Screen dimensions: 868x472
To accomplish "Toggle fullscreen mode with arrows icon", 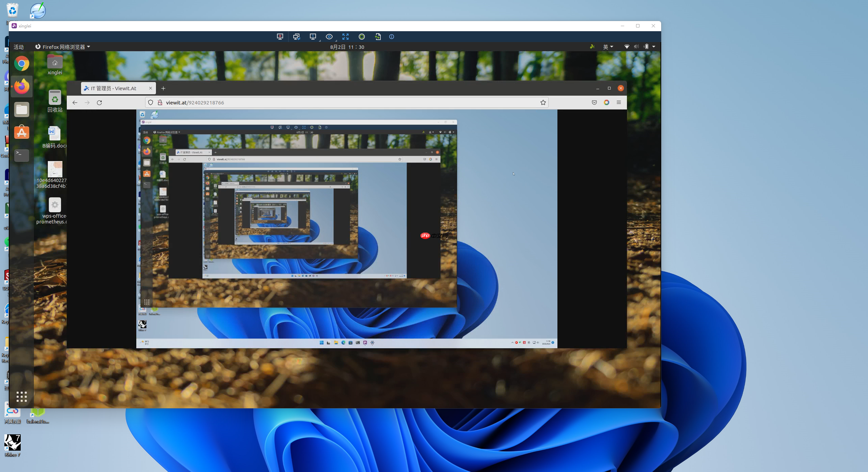I will 346,37.
